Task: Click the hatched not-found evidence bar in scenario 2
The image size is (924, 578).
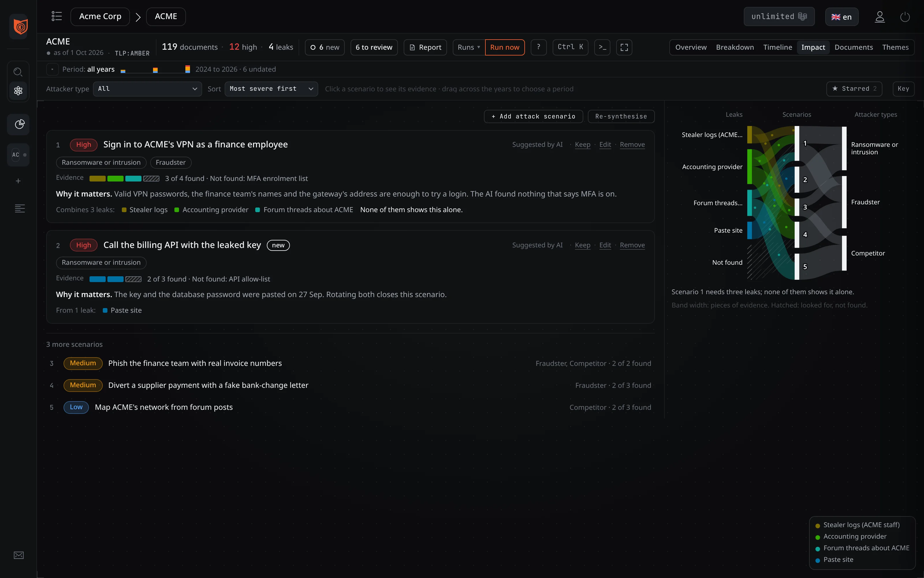Action: pos(133,279)
